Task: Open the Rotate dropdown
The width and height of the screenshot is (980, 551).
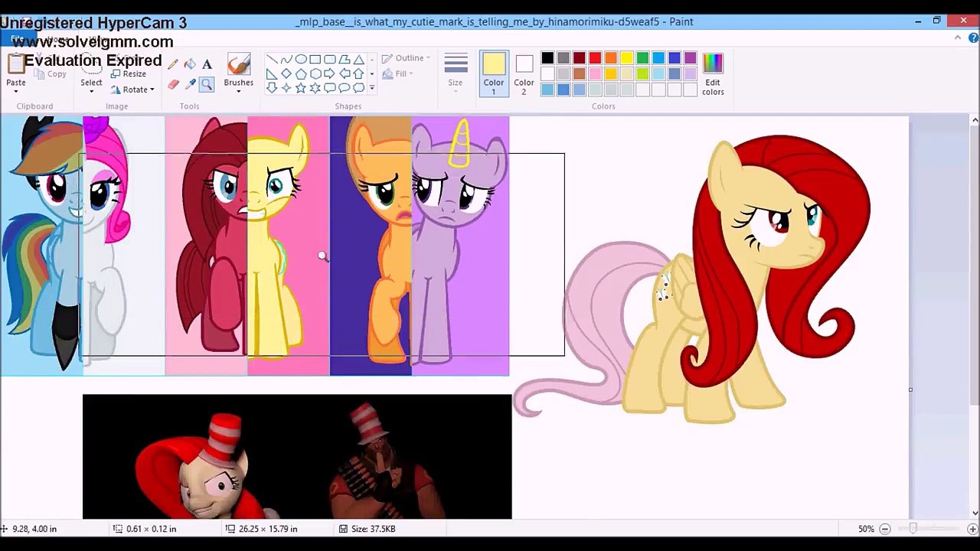Action: click(132, 90)
